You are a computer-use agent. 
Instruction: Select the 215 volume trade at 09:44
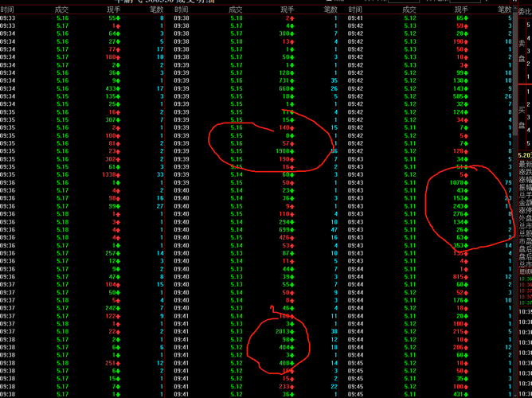[x=461, y=332]
